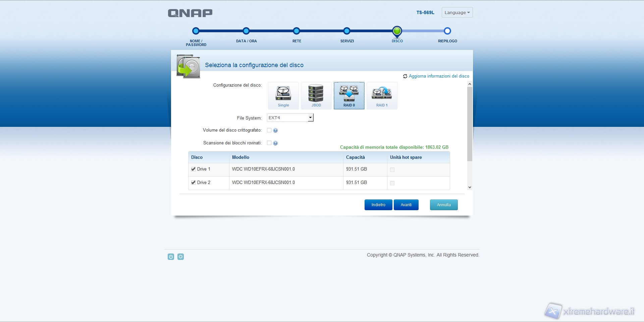Click the Avanti button

coord(406,205)
